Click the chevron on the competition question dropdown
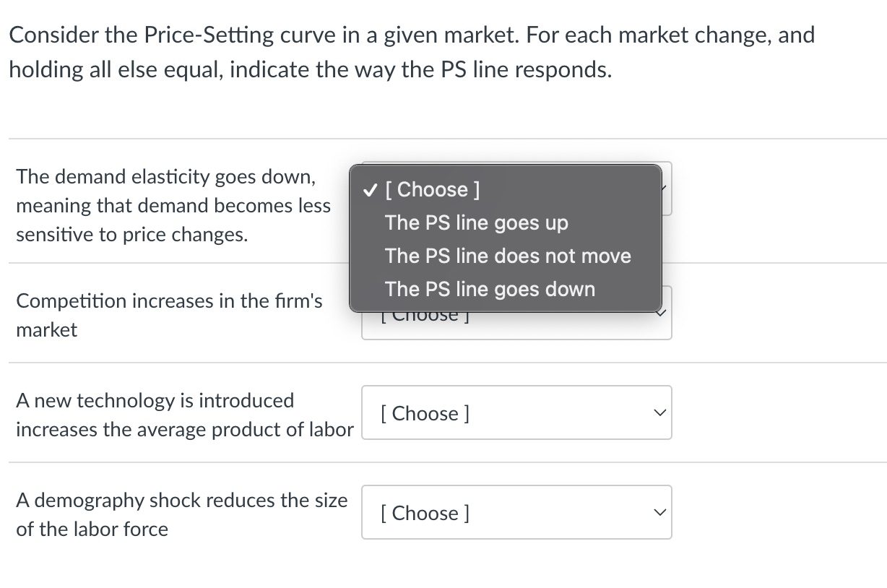887x588 pixels. 659,313
